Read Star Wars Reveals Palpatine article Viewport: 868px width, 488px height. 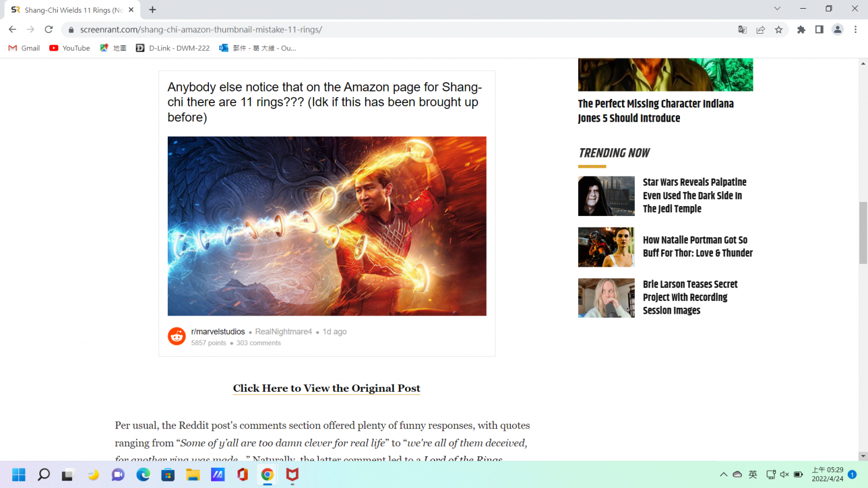click(x=694, y=196)
